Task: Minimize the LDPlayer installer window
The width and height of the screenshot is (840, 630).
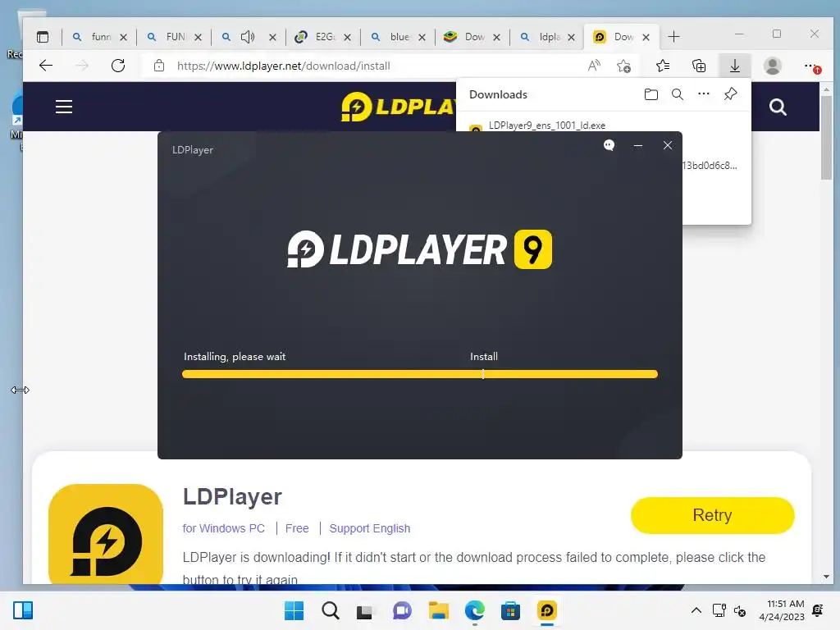Action: tap(637, 145)
